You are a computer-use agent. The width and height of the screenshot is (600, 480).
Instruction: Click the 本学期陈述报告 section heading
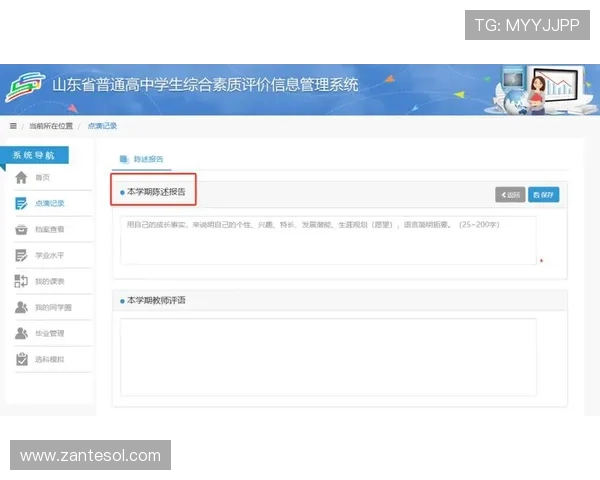click(x=156, y=192)
